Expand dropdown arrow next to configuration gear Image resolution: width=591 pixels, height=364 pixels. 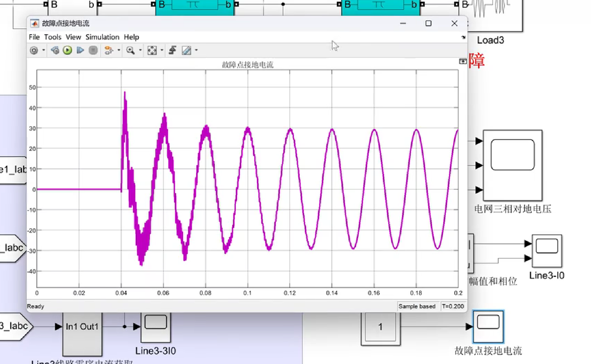43,50
